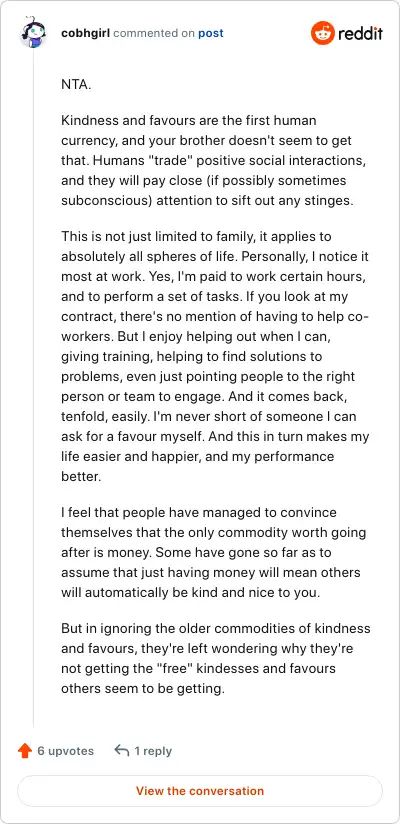Open the cobhgirl username profile link

click(86, 33)
